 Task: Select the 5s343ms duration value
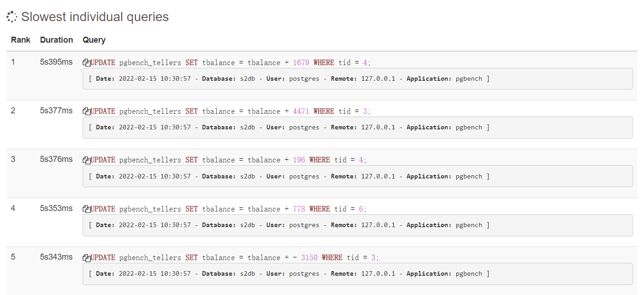pyautogui.click(x=56, y=256)
